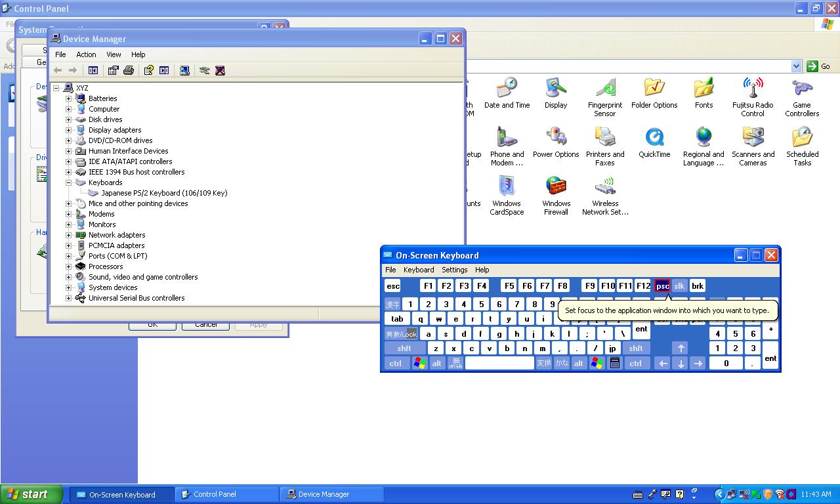Click the Go button in Control Panel
Image resolution: width=840 pixels, height=504 pixels.
pos(820,66)
